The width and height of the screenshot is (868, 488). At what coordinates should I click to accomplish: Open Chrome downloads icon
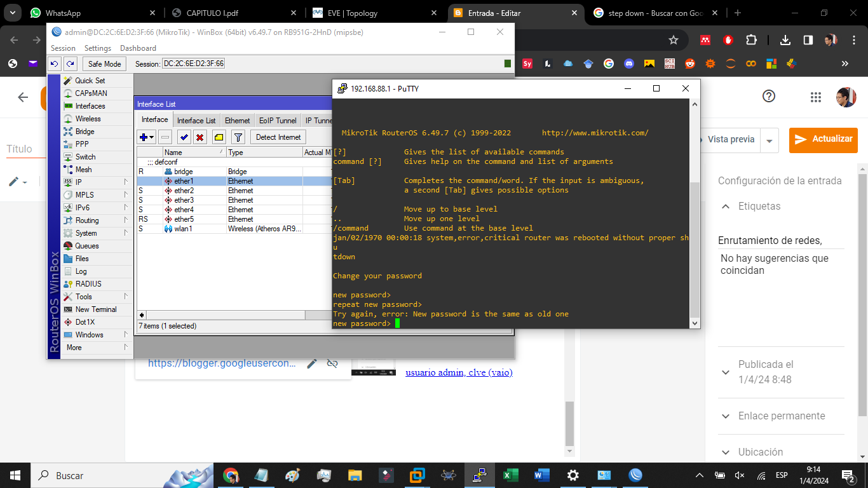point(785,40)
